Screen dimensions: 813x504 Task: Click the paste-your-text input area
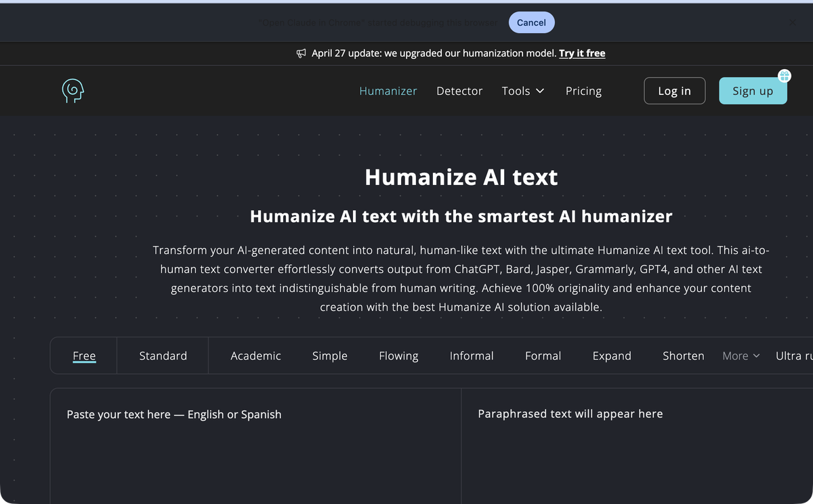pyautogui.click(x=256, y=447)
